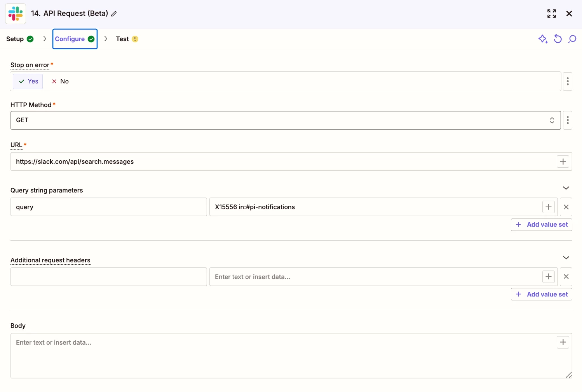Collapse Query string parameters section
Screen dimensions: 582x392
[x=566, y=188]
